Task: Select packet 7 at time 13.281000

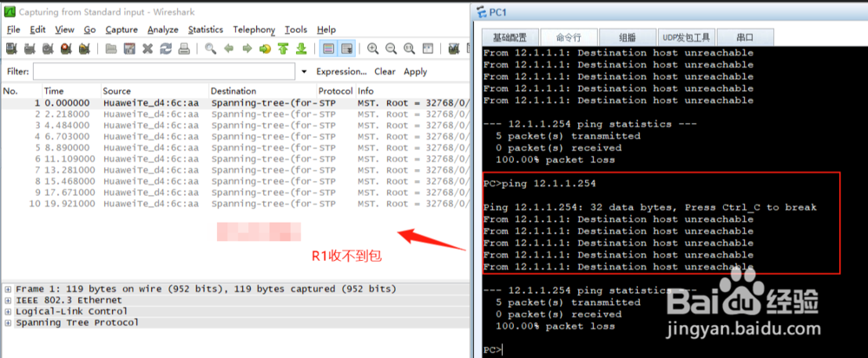Action: coord(235,170)
